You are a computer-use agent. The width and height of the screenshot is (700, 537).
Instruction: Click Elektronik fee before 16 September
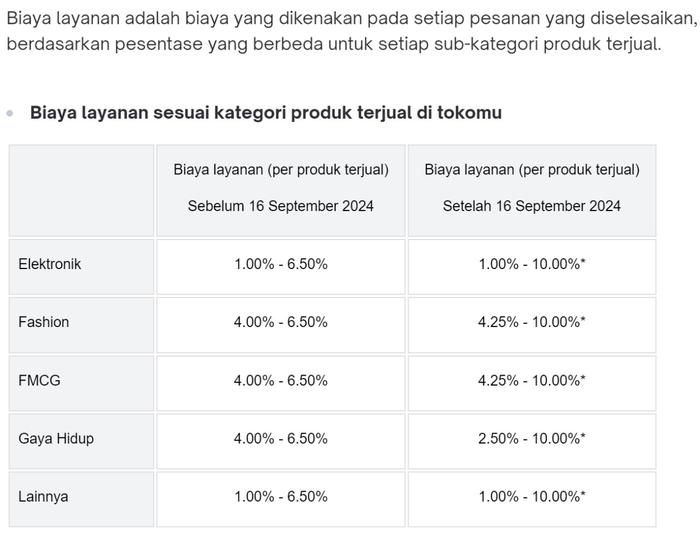click(281, 265)
